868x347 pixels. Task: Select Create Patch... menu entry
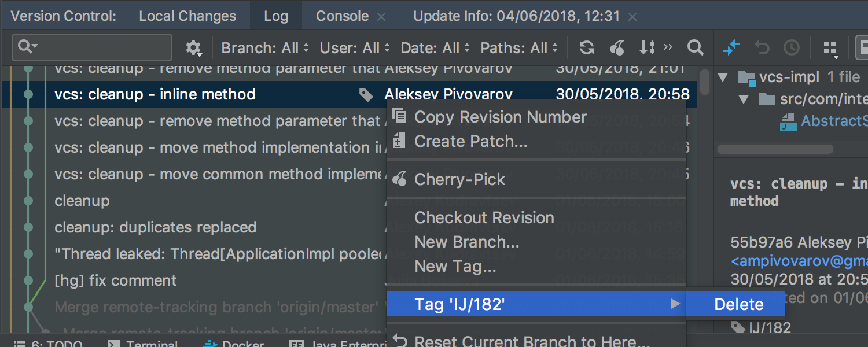[x=471, y=141]
